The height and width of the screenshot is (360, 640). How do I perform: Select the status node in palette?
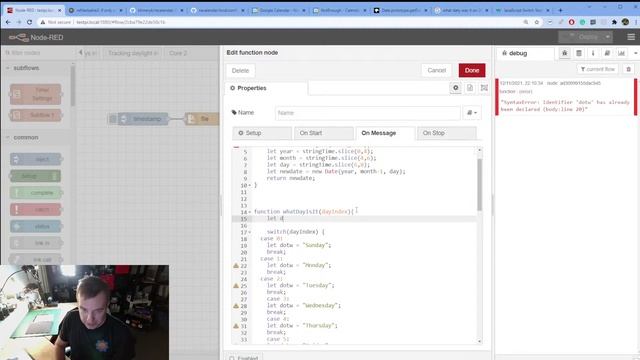[x=36, y=226]
